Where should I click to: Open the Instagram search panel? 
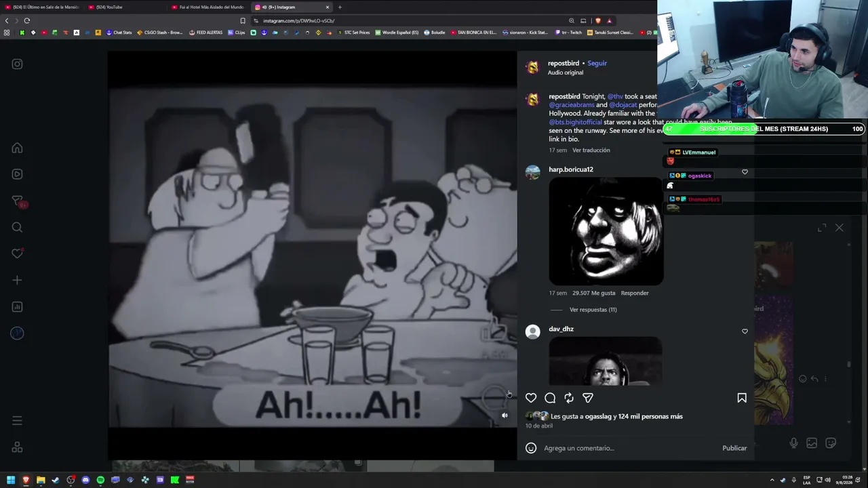[17, 228]
